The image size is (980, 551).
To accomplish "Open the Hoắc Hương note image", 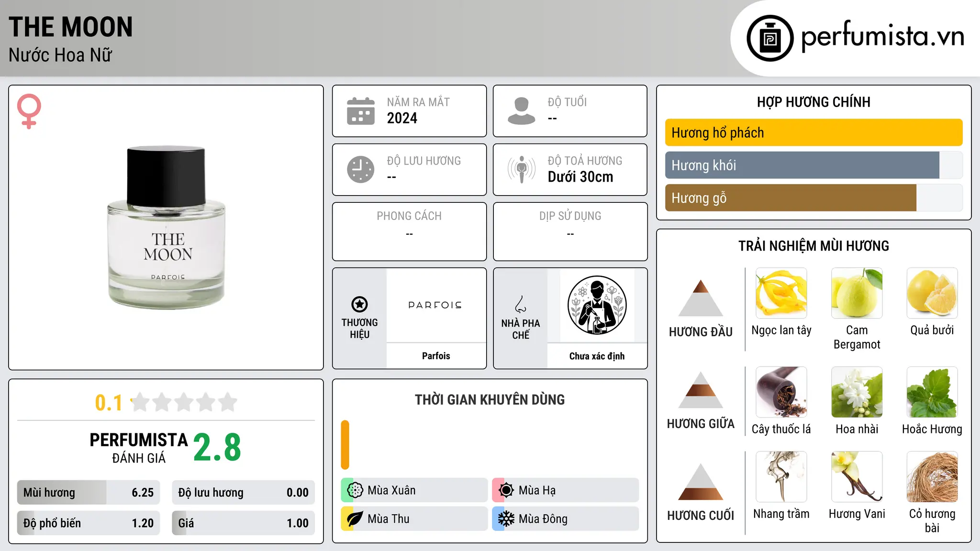I will [932, 392].
